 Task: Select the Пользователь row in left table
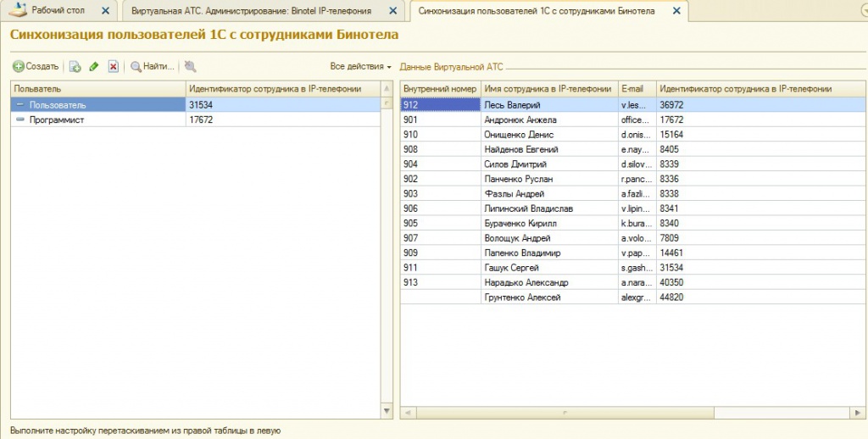pos(196,104)
